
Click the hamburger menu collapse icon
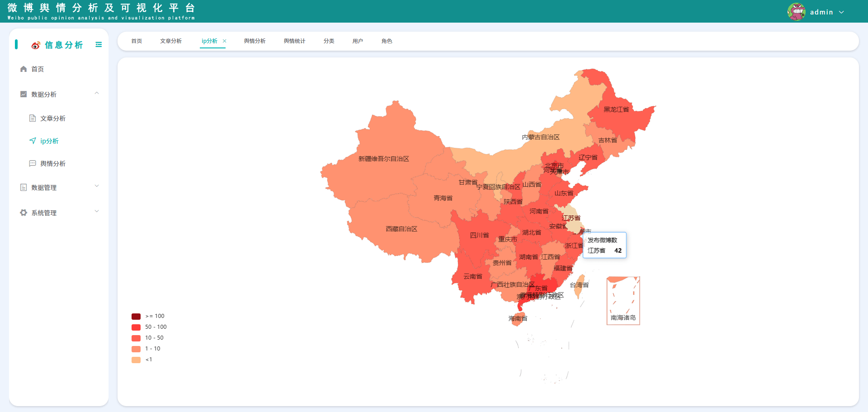[99, 45]
